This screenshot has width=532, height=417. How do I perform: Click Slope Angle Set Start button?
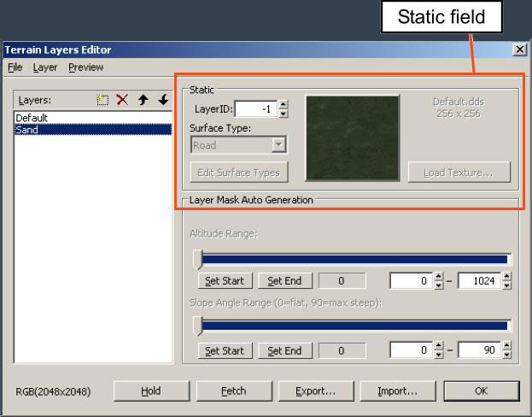[x=225, y=350]
